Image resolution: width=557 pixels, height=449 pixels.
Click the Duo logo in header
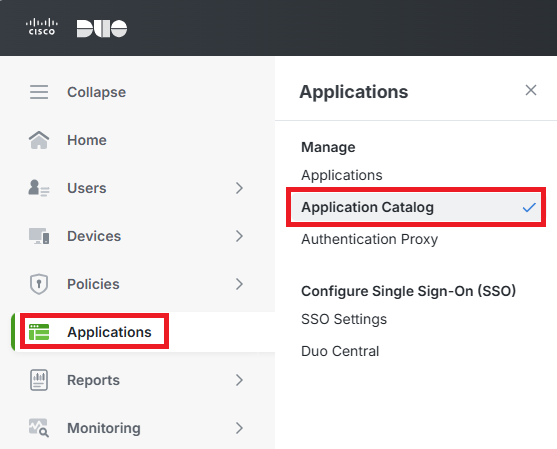[102, 28]
